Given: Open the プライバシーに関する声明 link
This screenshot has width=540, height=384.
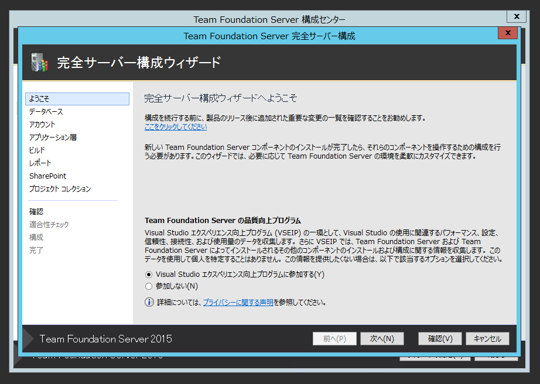Looking at the screenshot, I should 238,302.
